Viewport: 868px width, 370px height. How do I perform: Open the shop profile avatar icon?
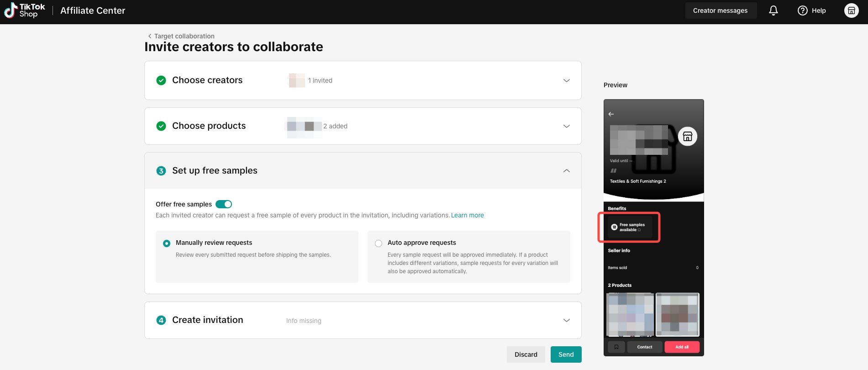pos(852,11)
